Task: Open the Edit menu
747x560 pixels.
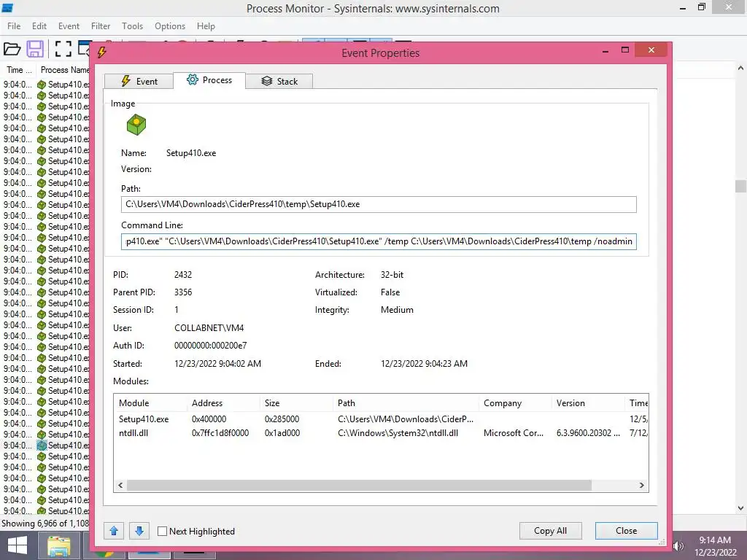Action: (39, 26)
